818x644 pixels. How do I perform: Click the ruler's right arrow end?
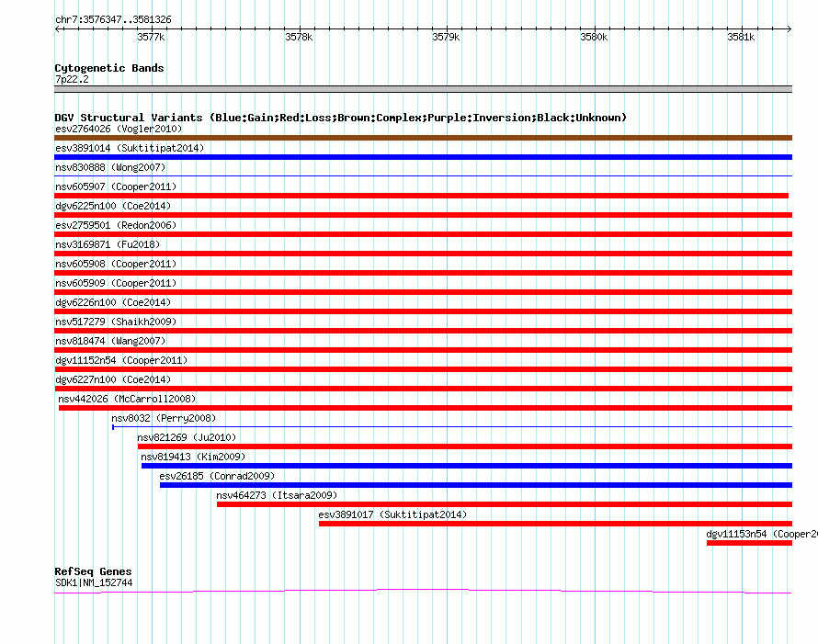point(789,28)
